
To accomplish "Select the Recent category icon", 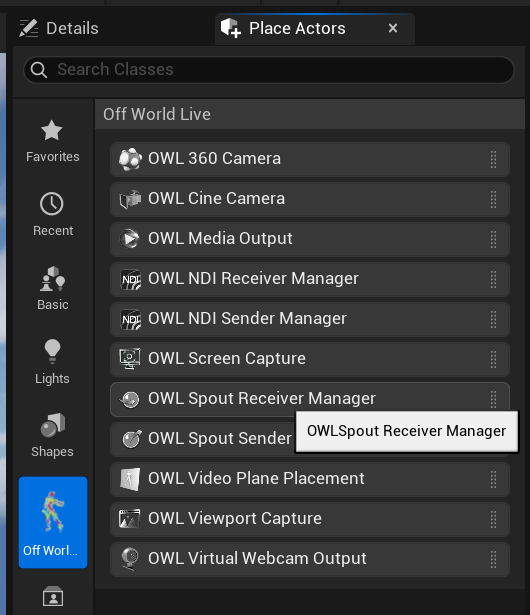I will point(52,204).
